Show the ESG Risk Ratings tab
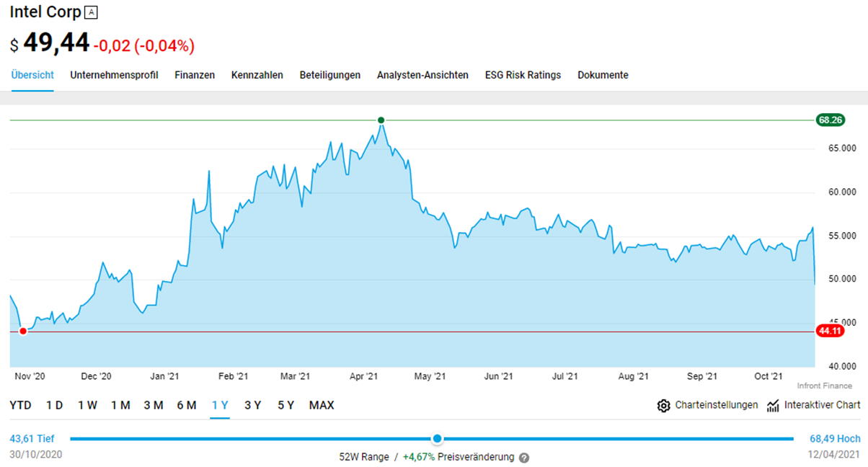This screenshot has width=868, height=467. [523, 75]
